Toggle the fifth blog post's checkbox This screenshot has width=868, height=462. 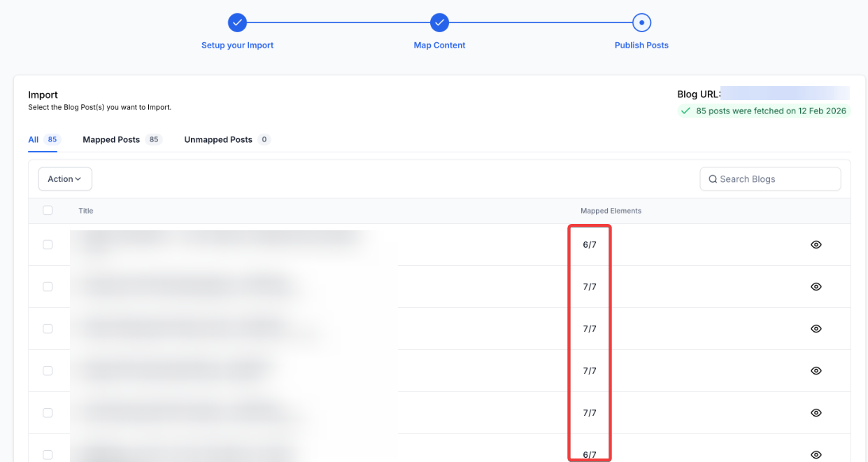[48, 413]
